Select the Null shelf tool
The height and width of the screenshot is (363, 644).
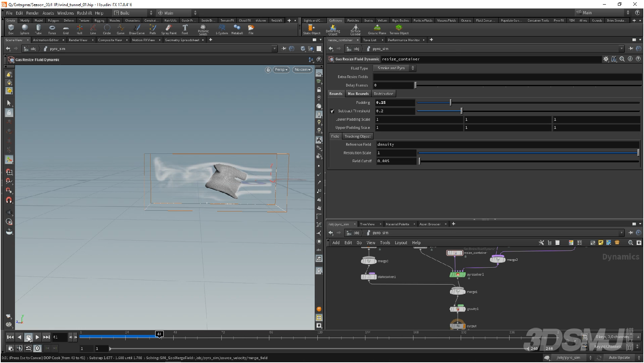pyautogui.click(x=80, y=30)
